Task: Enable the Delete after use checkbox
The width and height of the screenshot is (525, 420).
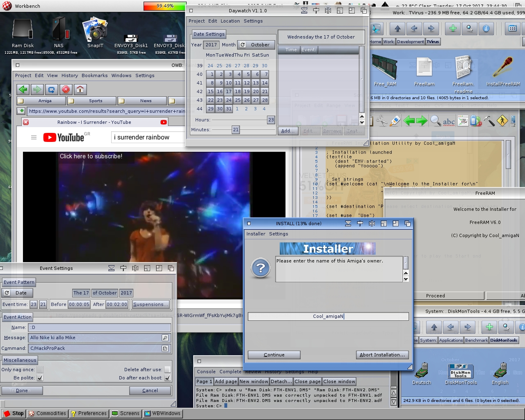Action: 167,370
